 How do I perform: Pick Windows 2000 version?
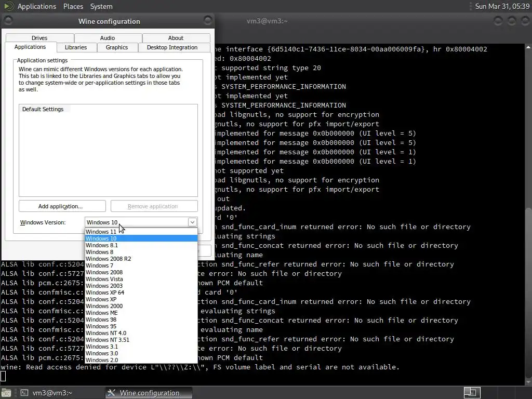click(x=141, y=306)
